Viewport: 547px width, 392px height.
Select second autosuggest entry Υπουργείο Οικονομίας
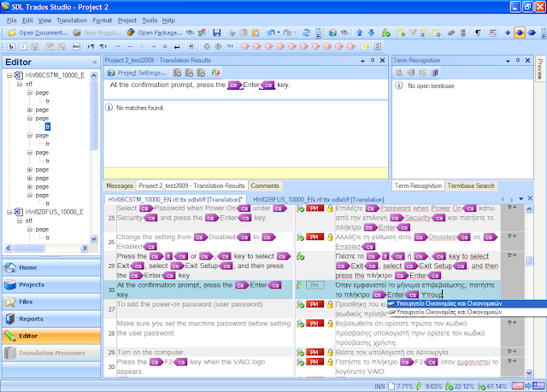pyautogui.click(x=467, y=312)
